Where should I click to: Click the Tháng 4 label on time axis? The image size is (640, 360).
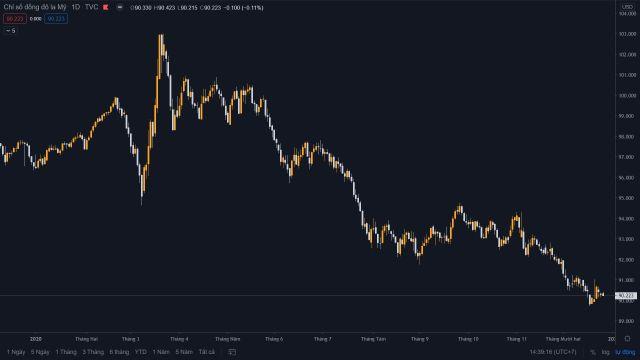coord(179,339)
